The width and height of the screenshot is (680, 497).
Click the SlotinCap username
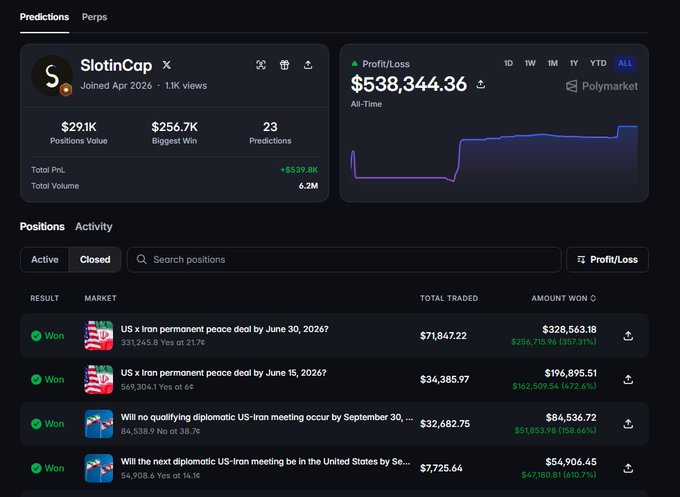(x=116, y=65)
